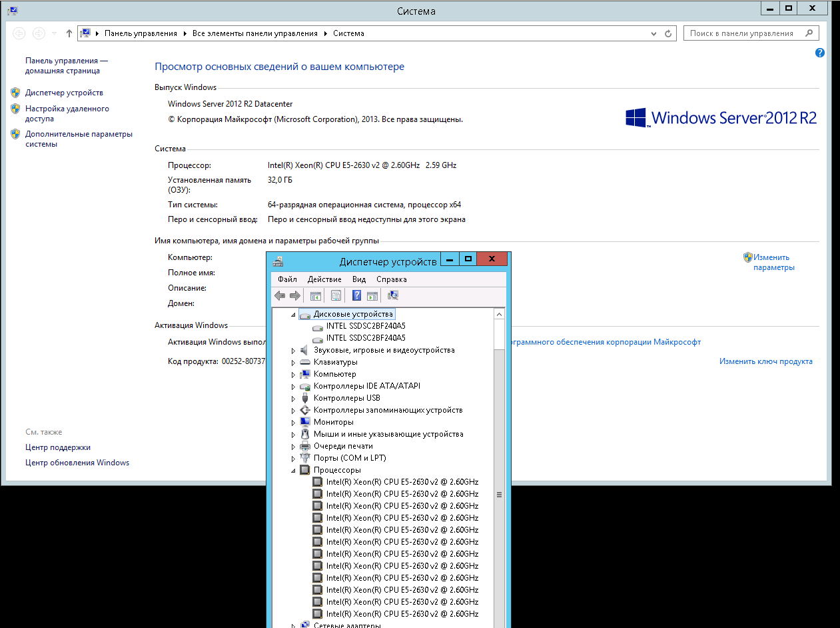Click the text Windows Server 2012 R2 Datacenter
The image size is (840, 628).
230,104
